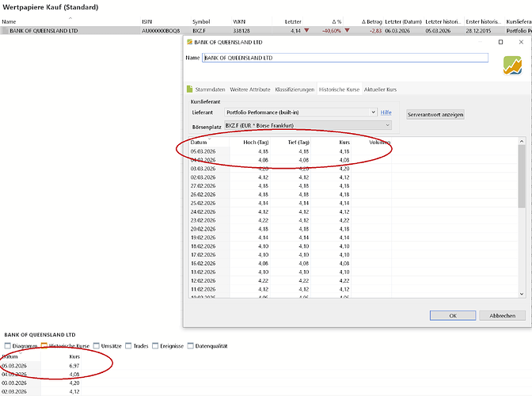Click the dialog table vertical scrollbar thumb

tap(522, 176)
